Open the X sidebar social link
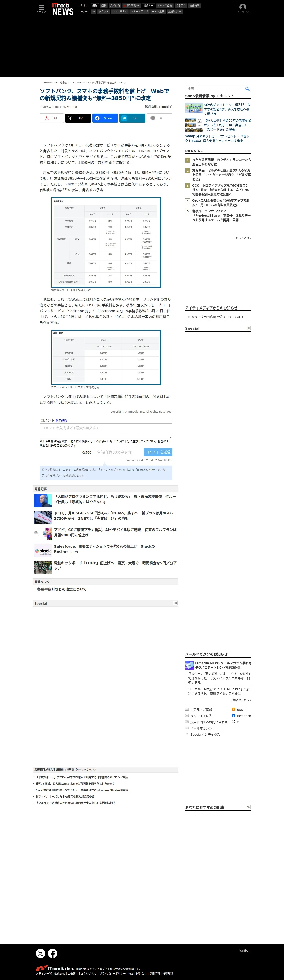The width and height of the screenshot is (284, 980). tap(235, 722)
